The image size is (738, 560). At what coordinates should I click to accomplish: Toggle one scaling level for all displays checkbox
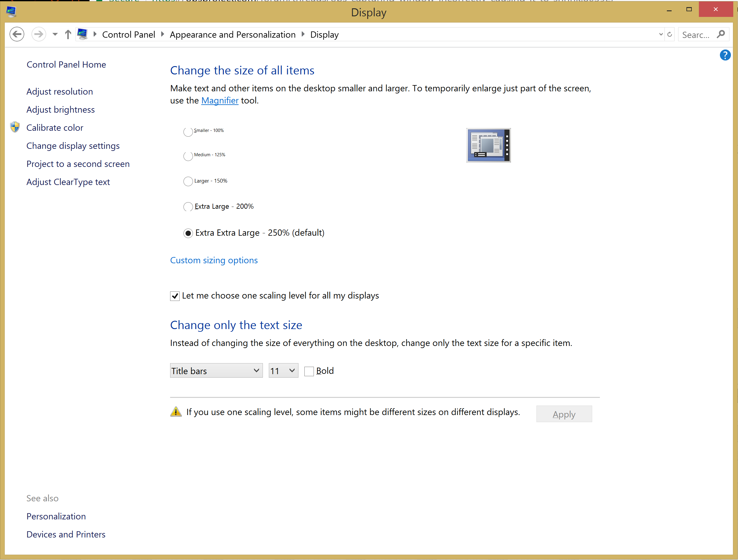(175, 296)
